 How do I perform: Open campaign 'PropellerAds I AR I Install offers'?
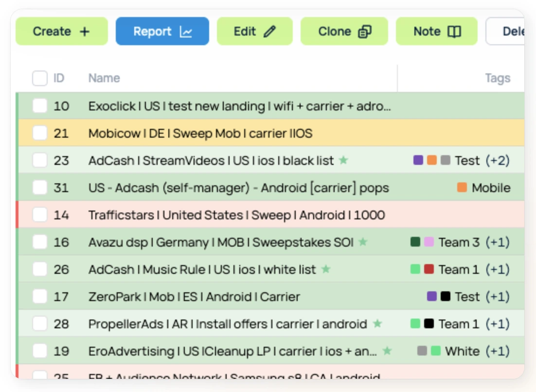click(x=228, y=323)
